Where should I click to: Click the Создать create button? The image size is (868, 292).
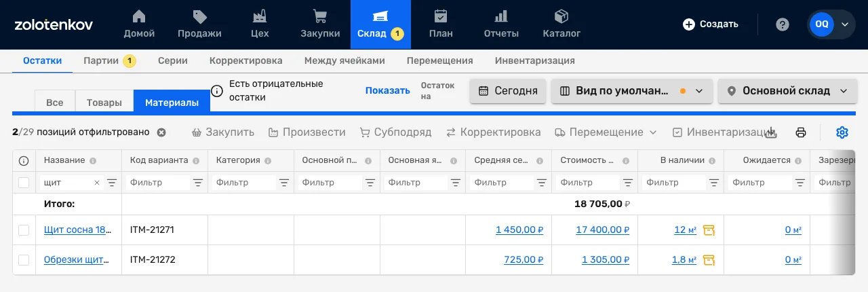pos(711,24)
